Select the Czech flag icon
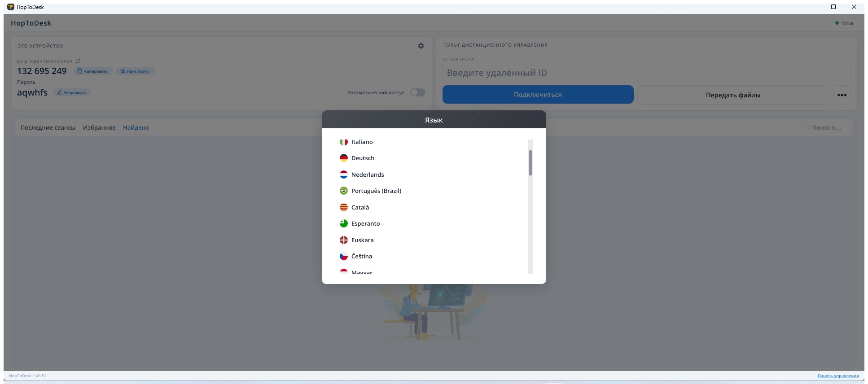This screenshot has width=868, height=384. pyautogui.click(x=344, y=256)
